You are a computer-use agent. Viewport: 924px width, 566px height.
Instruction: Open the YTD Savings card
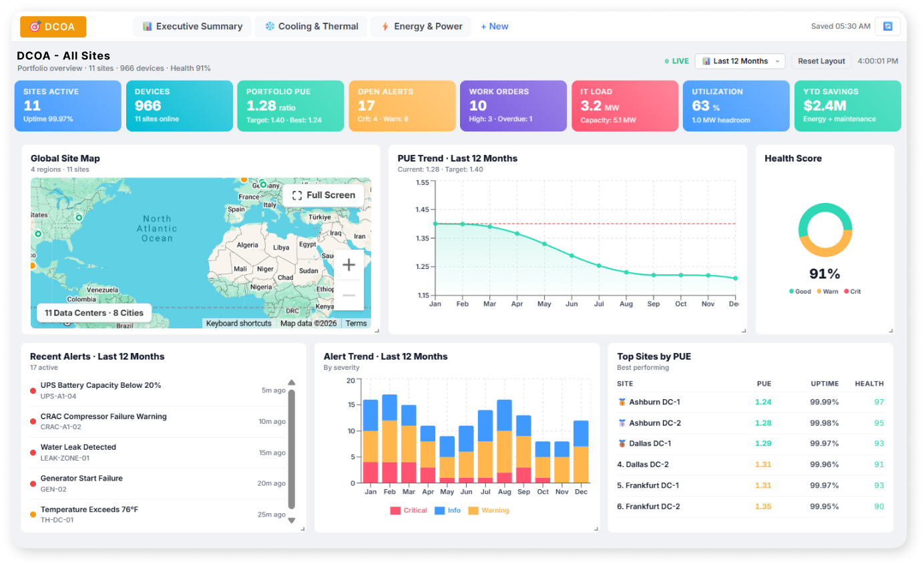pyautogui.click(x=848, y=106)
